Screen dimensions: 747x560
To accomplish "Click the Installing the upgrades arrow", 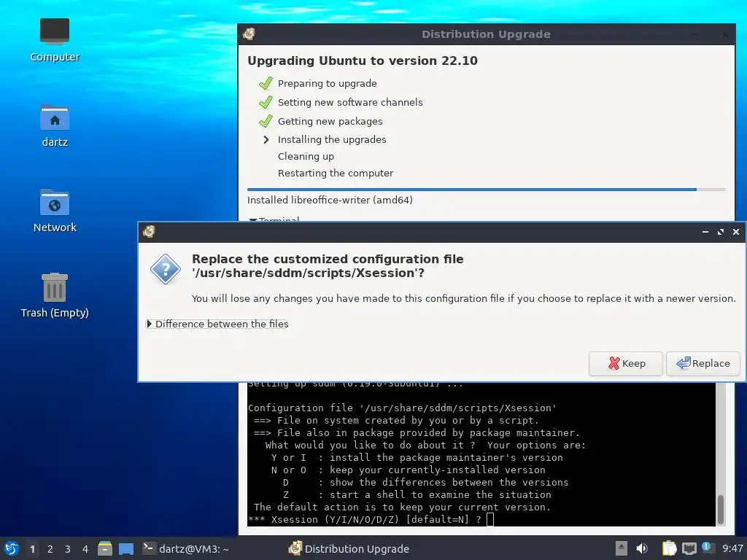I will pos(266,139).
